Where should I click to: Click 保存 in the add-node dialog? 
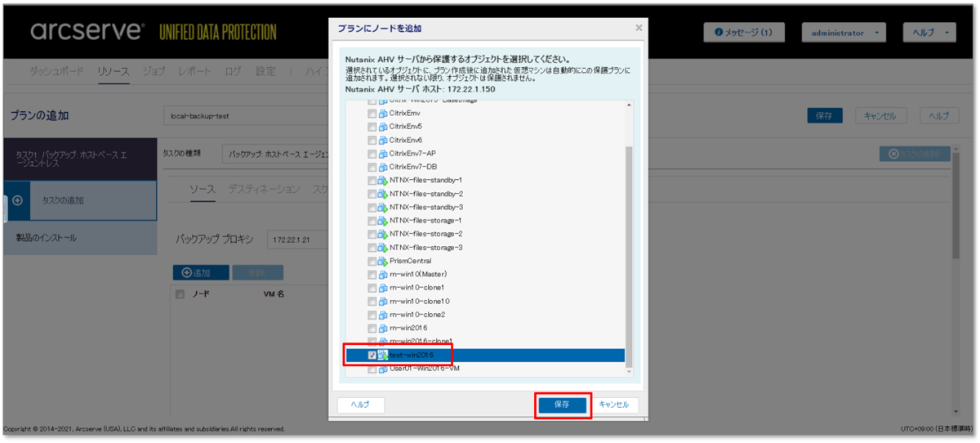(x=562, y=405)
